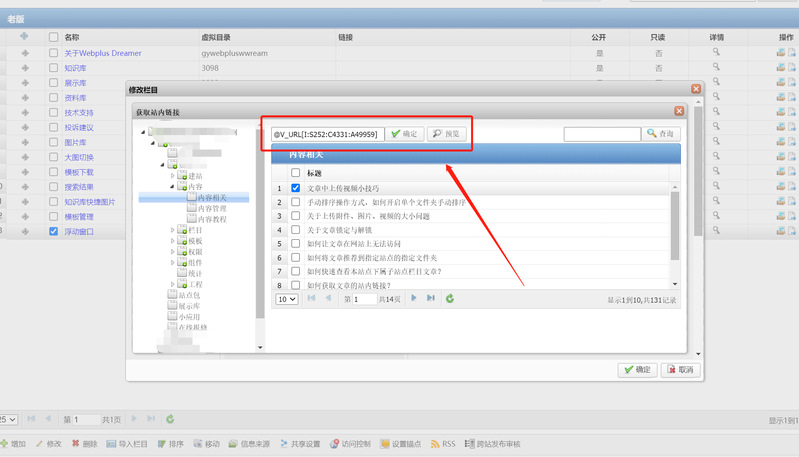Screen dimensions: 799x457
Task: Click the 预览 preview button with magnifier
Action: (446, 134)
